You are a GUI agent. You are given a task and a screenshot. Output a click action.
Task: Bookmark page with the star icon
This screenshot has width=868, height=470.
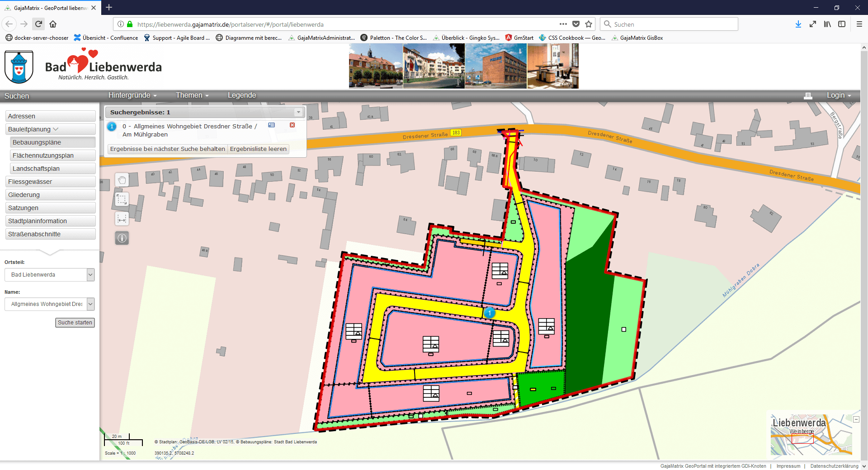click(589, 24)
